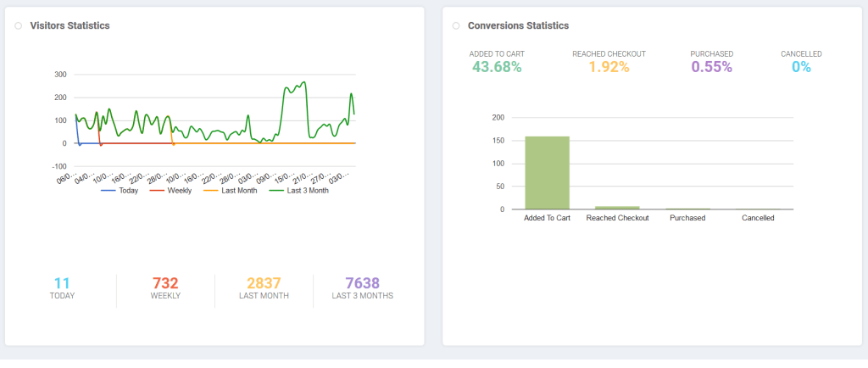This screenshot has width=868, height=368.
Task: Click the ADDED TO CART header label
Action: pos(497,54)
